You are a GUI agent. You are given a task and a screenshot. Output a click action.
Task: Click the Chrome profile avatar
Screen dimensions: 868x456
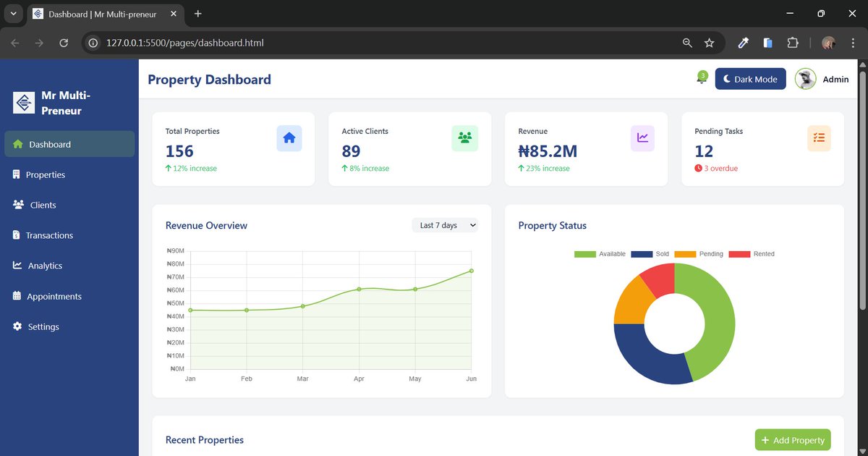(x=829, y=43)
